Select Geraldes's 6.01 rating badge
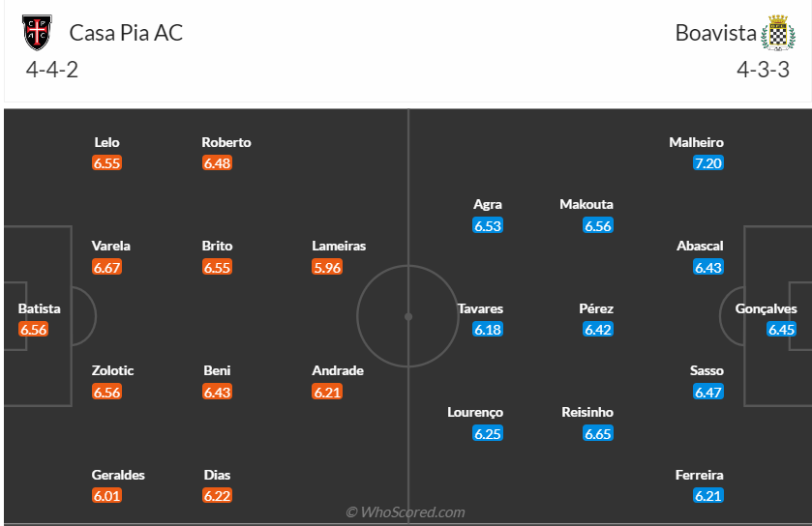 click(106, 496)
